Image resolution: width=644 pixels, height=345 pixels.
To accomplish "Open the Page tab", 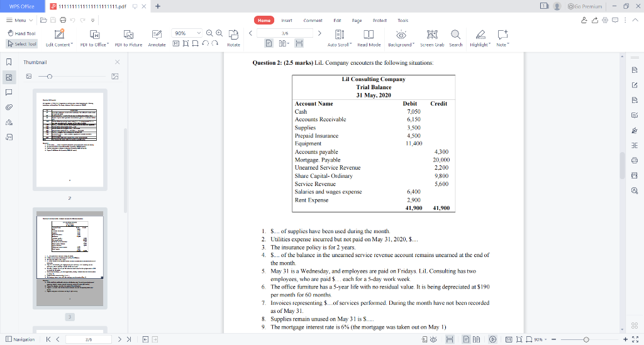I will point(357,20).
